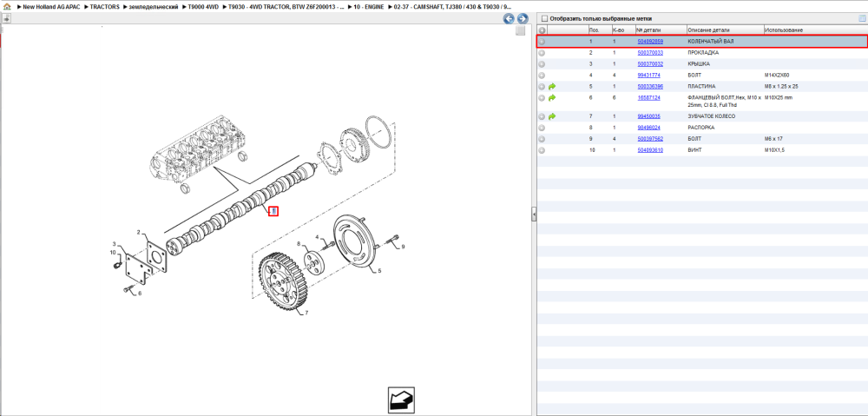The height and width of the screenshot is (416, 868).
Task: Click callout 2 on the gasket drawing
Action: [139, 232]
